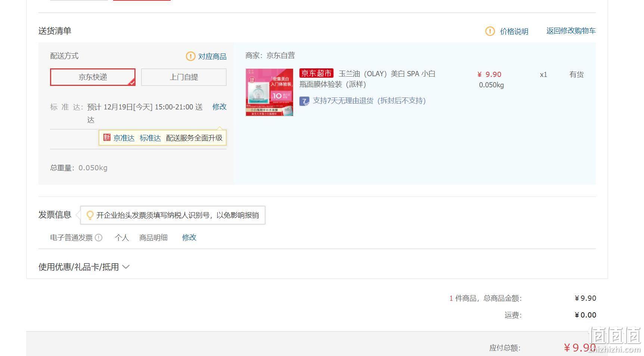Select 上门自提 pickup option
Screen dimensions: 644x356
click(x=184, y=77)
